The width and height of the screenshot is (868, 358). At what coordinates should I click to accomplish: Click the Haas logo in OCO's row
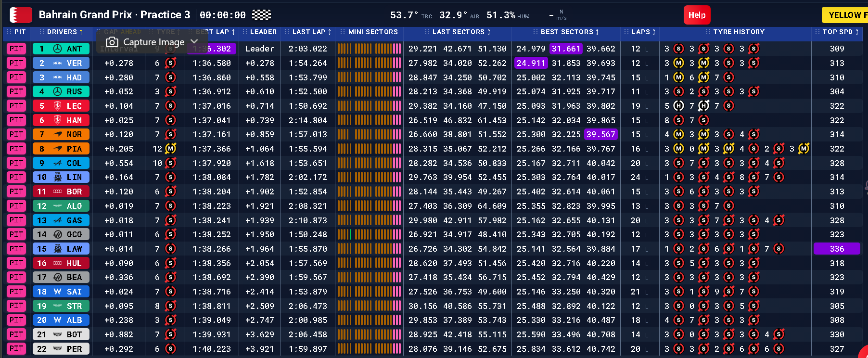click(x=58, y=234)
